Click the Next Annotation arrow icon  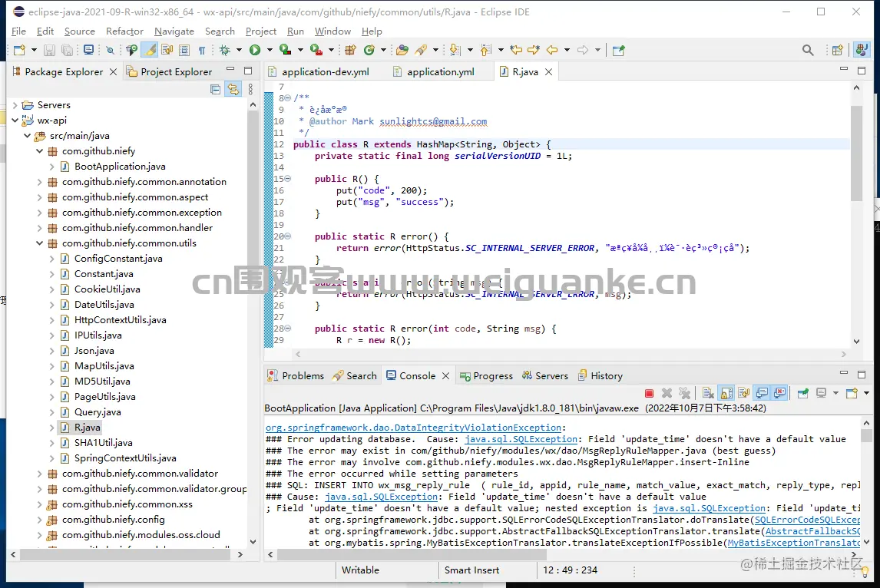click(455, 50)
